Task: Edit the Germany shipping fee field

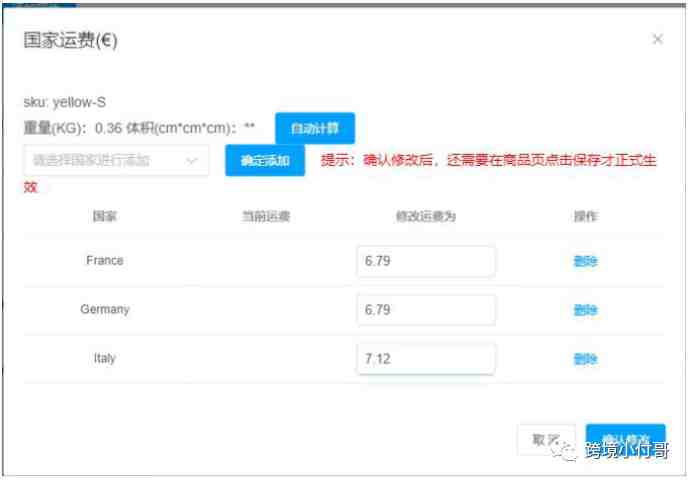Action: pyautogui.click(x=426, y=310)
